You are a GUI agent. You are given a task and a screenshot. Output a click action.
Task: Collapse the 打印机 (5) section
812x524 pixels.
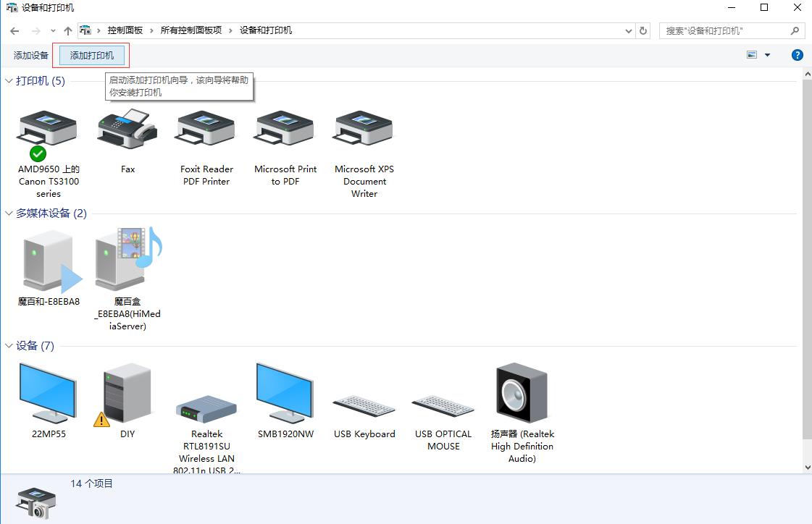8,81
